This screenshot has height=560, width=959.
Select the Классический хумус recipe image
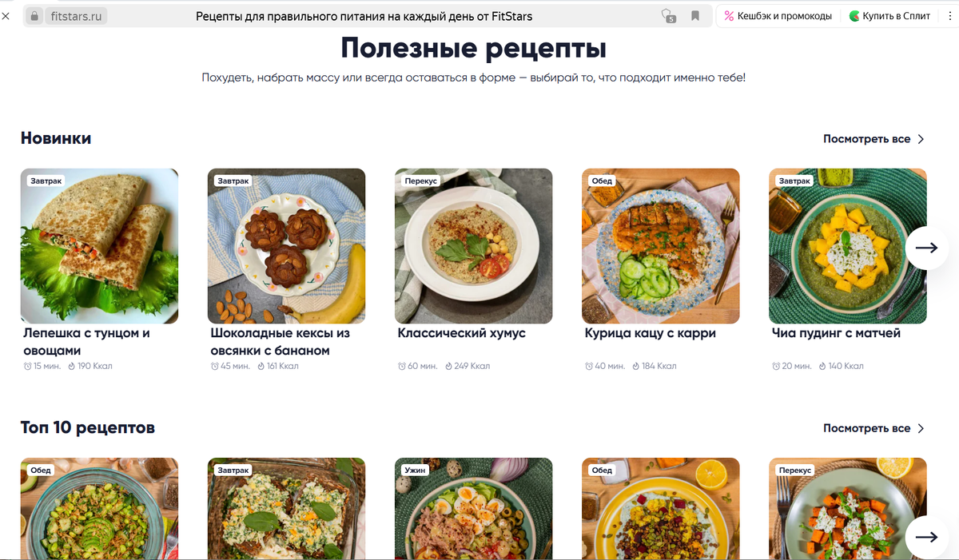473,246
